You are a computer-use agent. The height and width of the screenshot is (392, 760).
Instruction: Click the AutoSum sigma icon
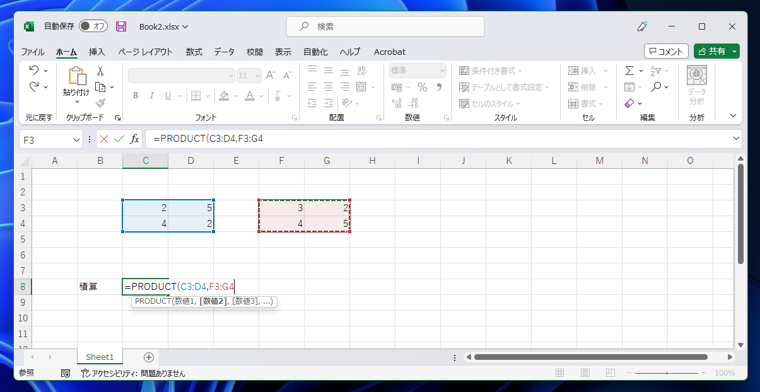629,71
